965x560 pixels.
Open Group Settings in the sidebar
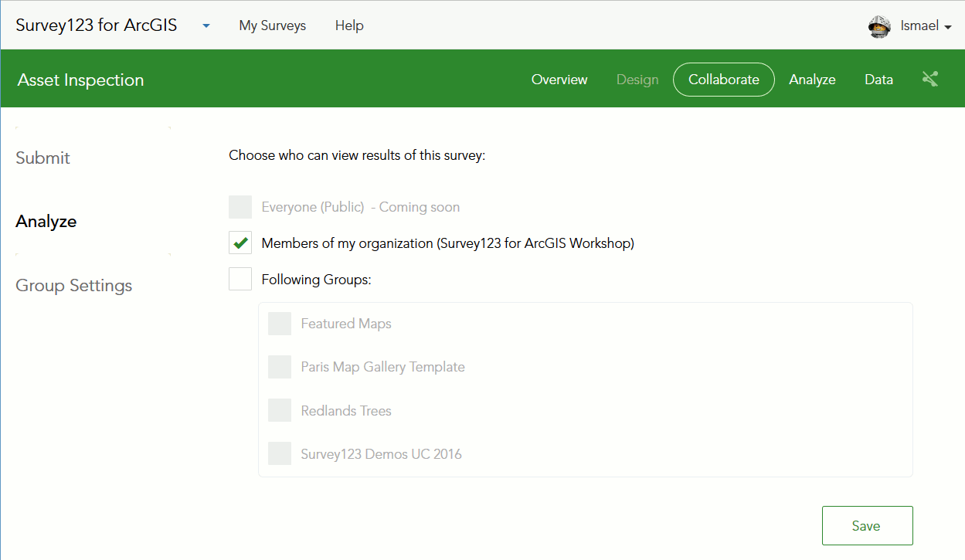(74, 286)
